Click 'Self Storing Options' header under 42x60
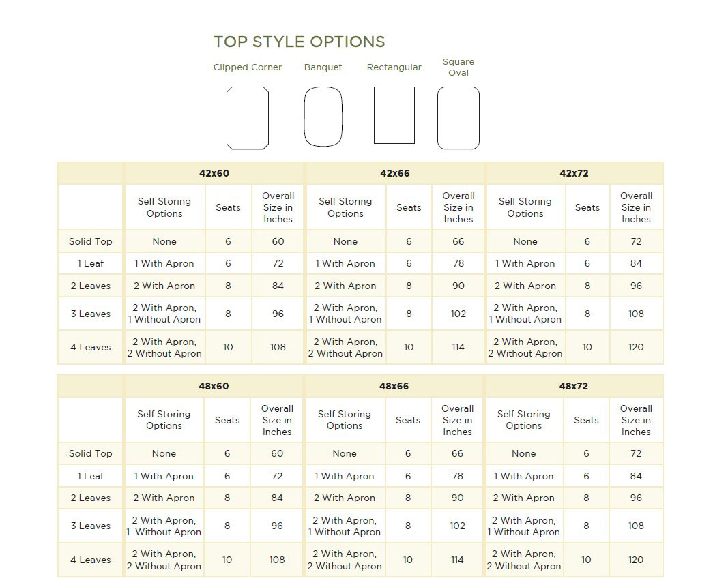 click(x=164, y=207)
